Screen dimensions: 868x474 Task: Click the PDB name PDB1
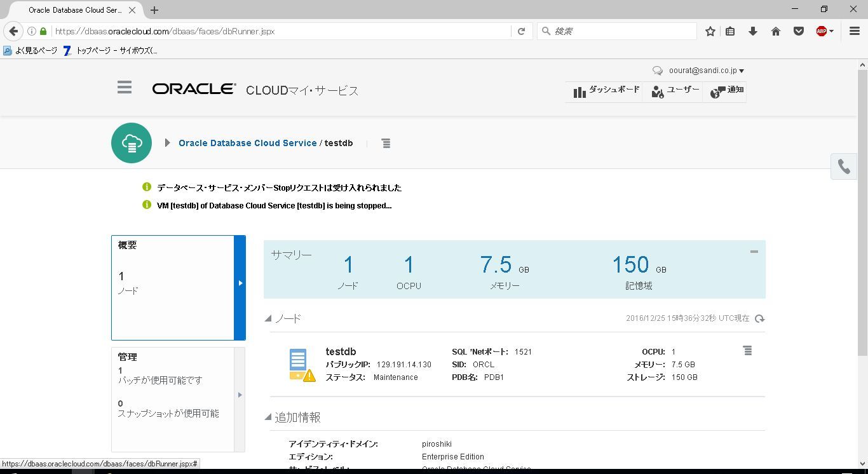(494, 377)
